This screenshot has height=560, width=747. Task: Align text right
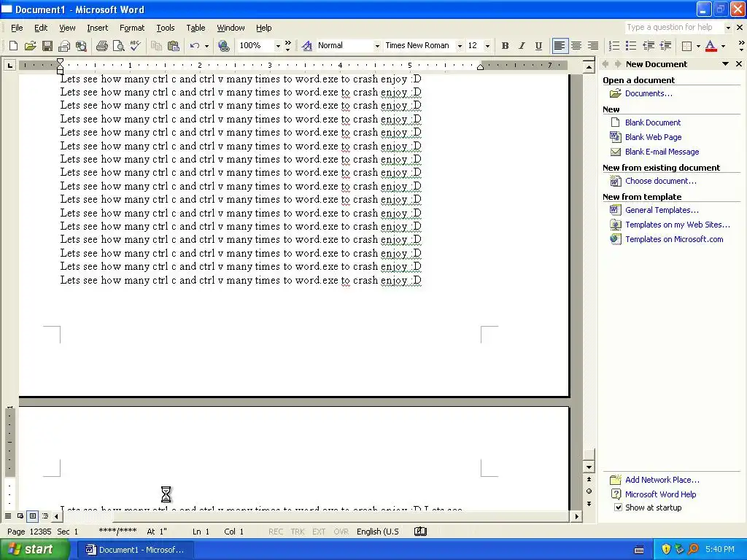[593, 46]
